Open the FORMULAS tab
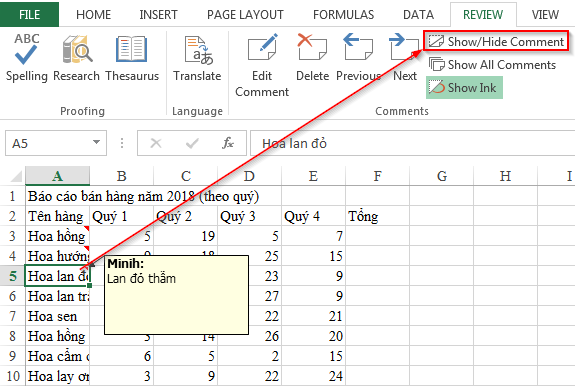This screenshot has height=386, width=575. pos(343,15)
